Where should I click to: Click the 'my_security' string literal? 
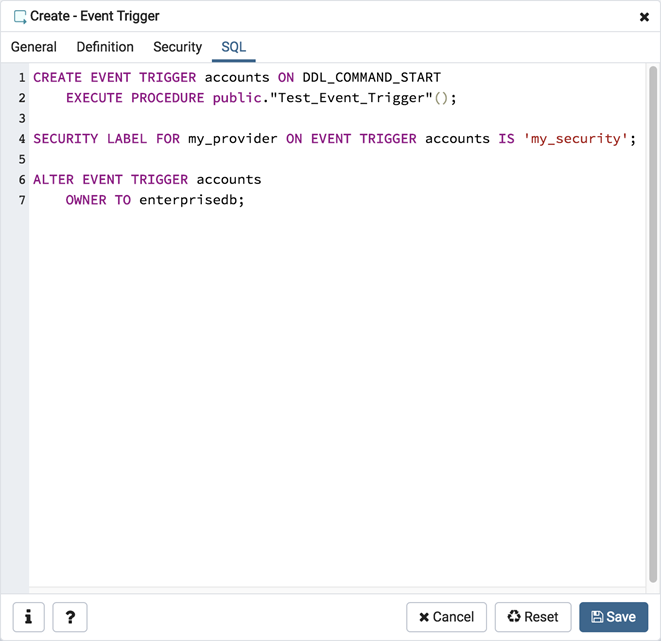click(575, 139)
